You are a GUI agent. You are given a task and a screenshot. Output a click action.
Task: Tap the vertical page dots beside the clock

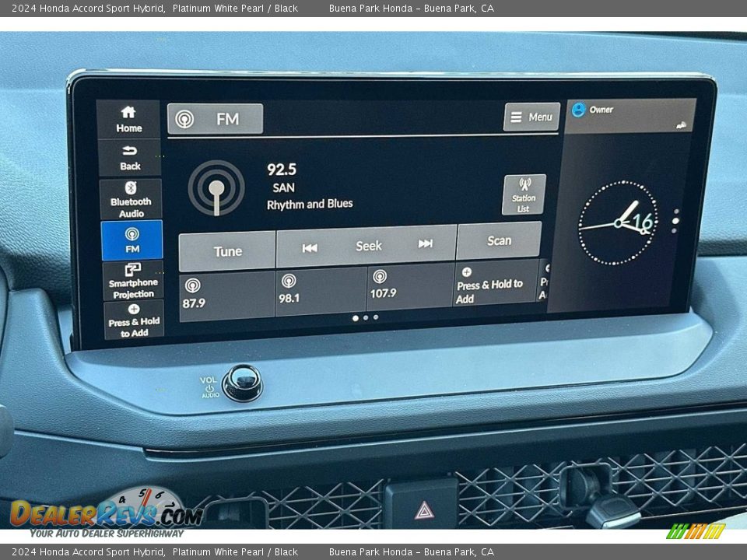click(x=675, y=221)
